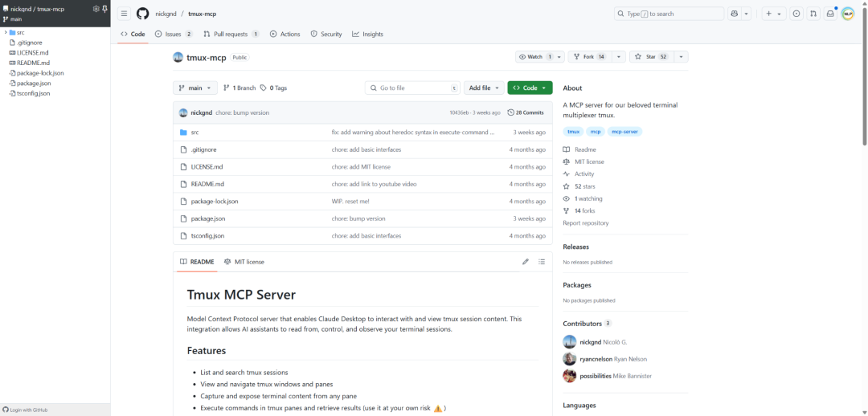Screen dimensions: 868x416
Task: Open LICENSE.md in sidebar tree
Action: pyautogui.click(x=33, y=52)
